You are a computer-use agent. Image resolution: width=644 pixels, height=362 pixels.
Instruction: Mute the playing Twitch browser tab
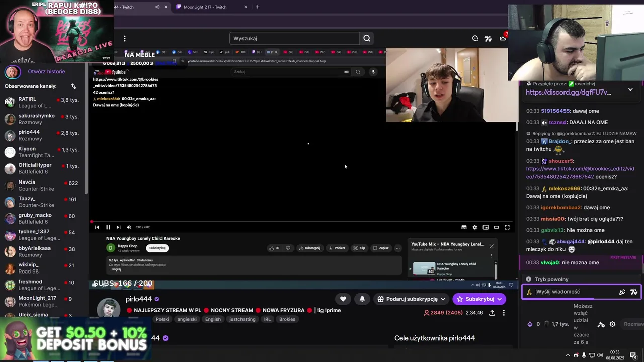157,7
